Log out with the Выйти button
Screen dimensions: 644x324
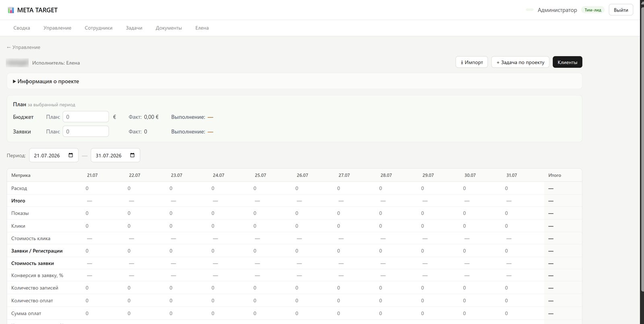click(x=621, y=10)
